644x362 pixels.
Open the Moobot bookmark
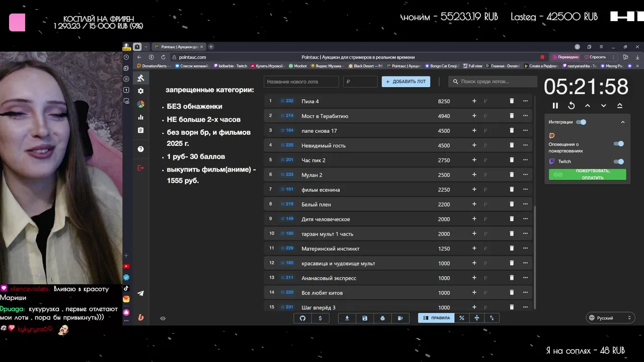tap(297, 66)
